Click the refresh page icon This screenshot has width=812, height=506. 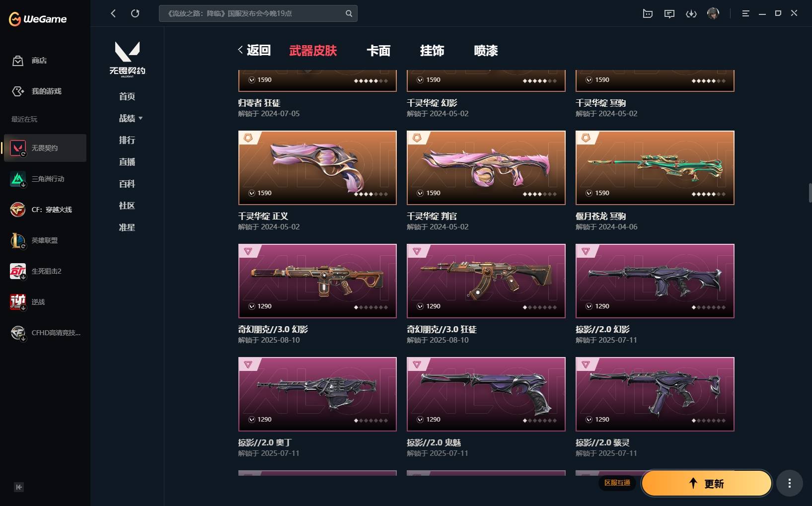tap(135, 13)
